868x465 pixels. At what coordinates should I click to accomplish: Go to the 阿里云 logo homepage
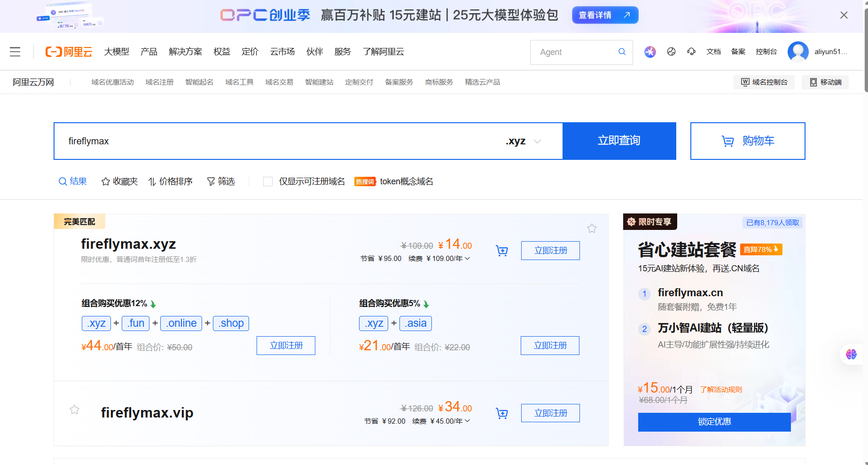(x=69, y=52)
